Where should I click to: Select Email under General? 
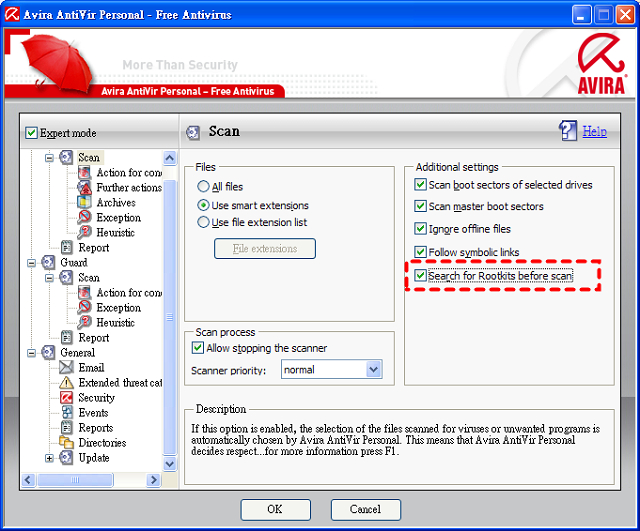pyautogui.click(x=91, y=368)
